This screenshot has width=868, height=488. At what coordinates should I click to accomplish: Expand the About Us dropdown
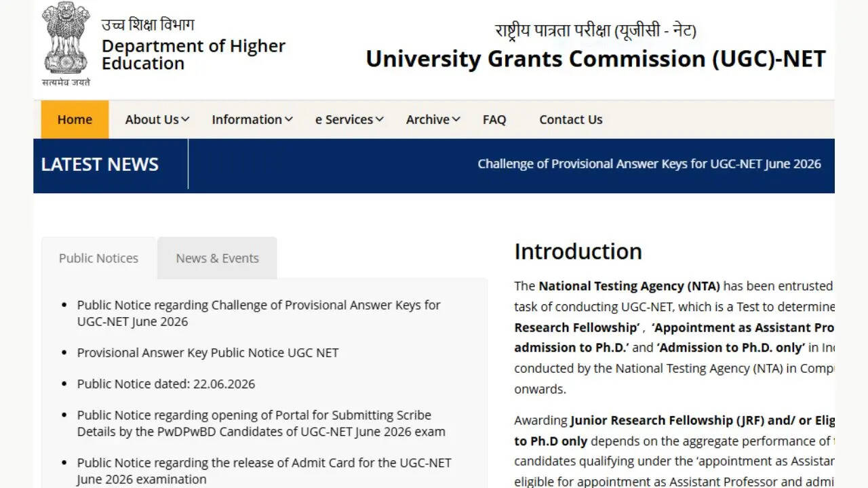click(x=157, y=119)
